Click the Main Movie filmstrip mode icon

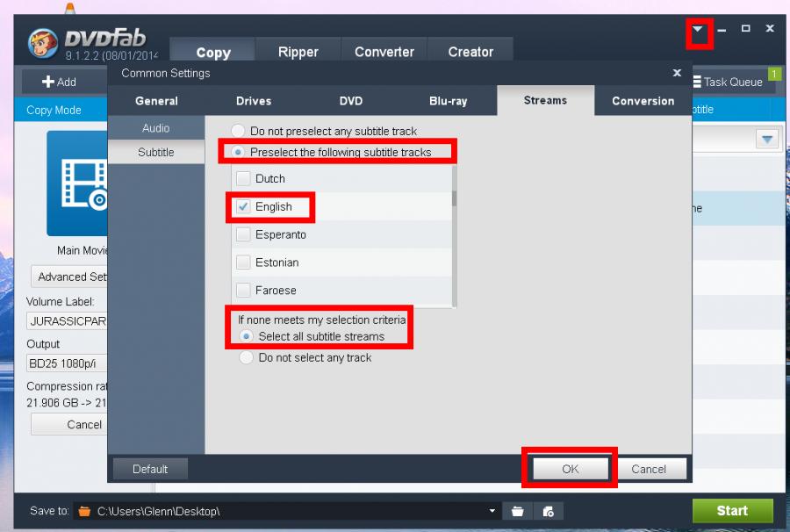tap(77, 183)
